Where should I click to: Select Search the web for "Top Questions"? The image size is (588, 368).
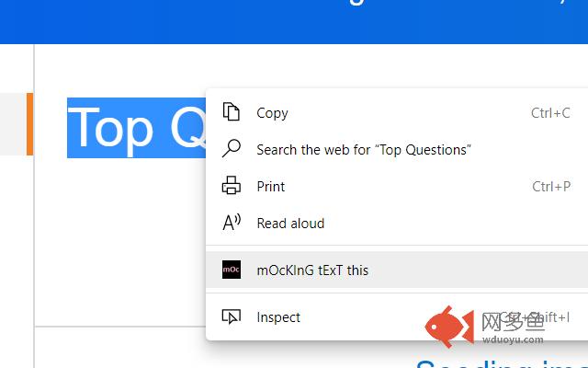tap(397, 149)
